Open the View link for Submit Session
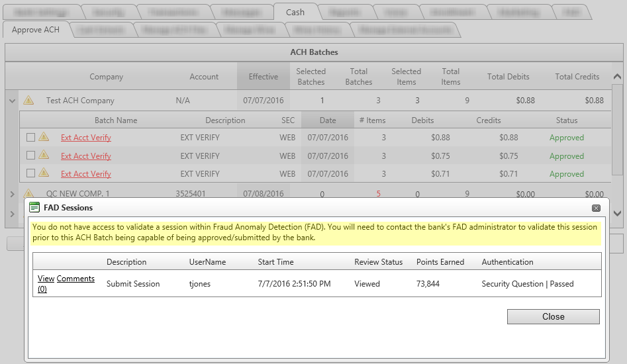Viewport: 627px width, 364px height. pos(46,279)
